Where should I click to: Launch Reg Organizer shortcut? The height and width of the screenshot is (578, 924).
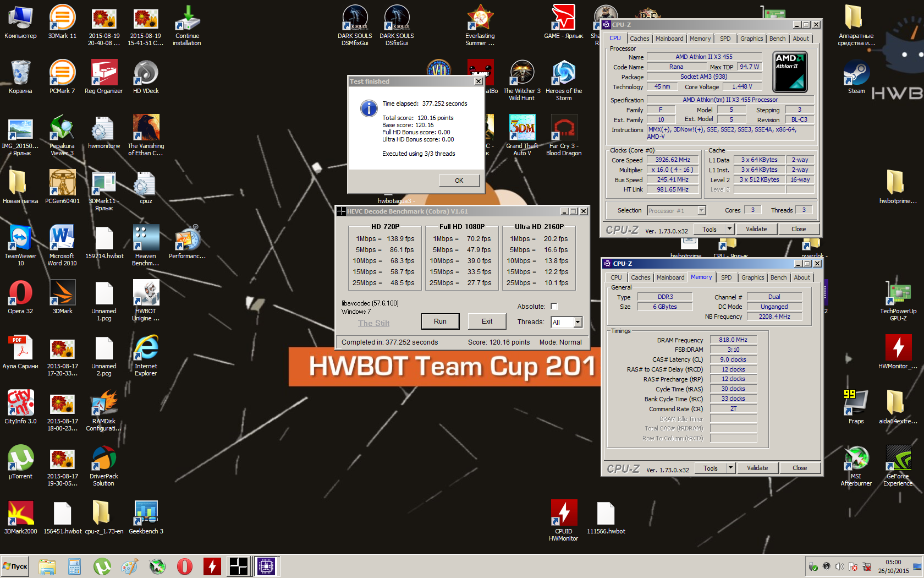(104, 77)
